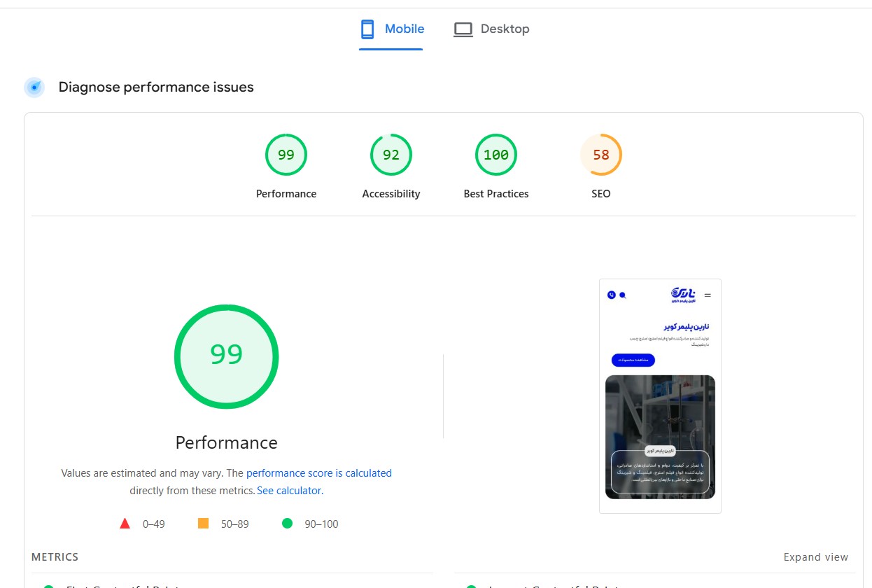This screenshot has width=872, height=588.
Task: Open the Best Practices 100 score gauge
Action: pyautogui.click(x=495, y=155)
